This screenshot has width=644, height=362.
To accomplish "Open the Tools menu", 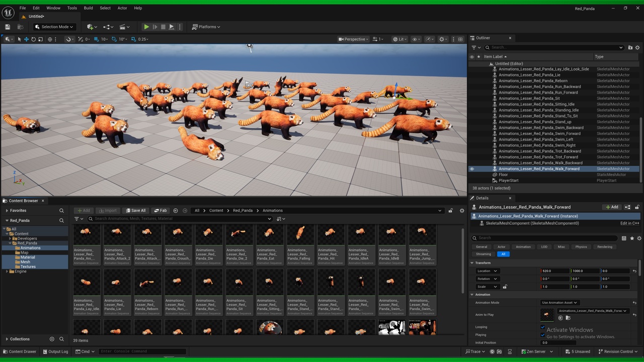I will click(72, 8).
